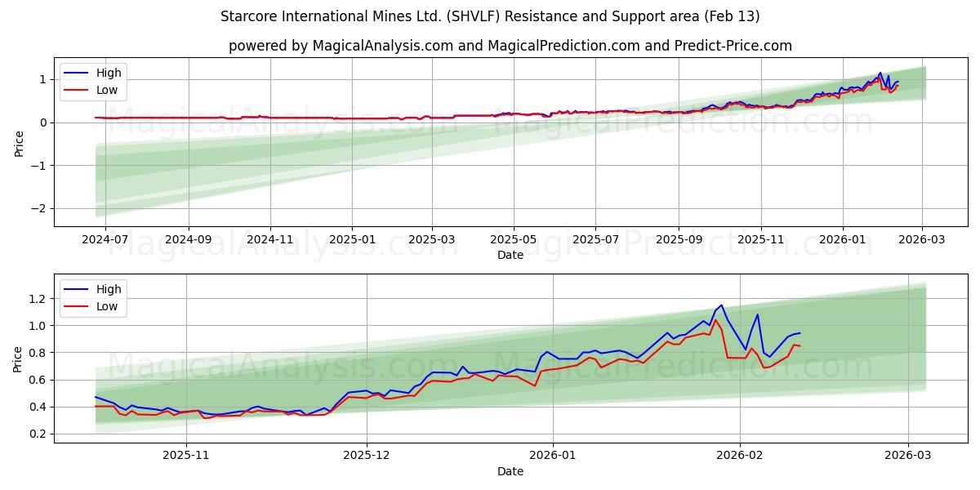Click the top chart 'Date' axis label

coord(510,255)
